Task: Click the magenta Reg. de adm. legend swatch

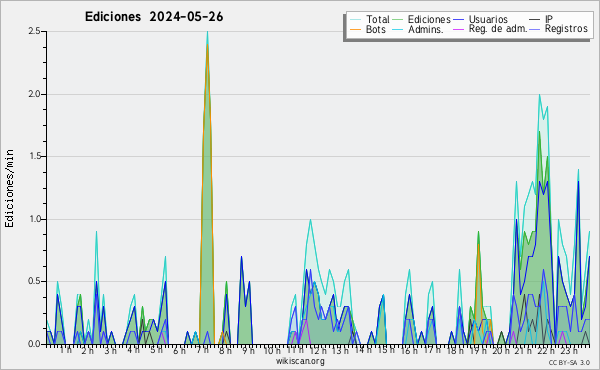Action: [458, 29]
